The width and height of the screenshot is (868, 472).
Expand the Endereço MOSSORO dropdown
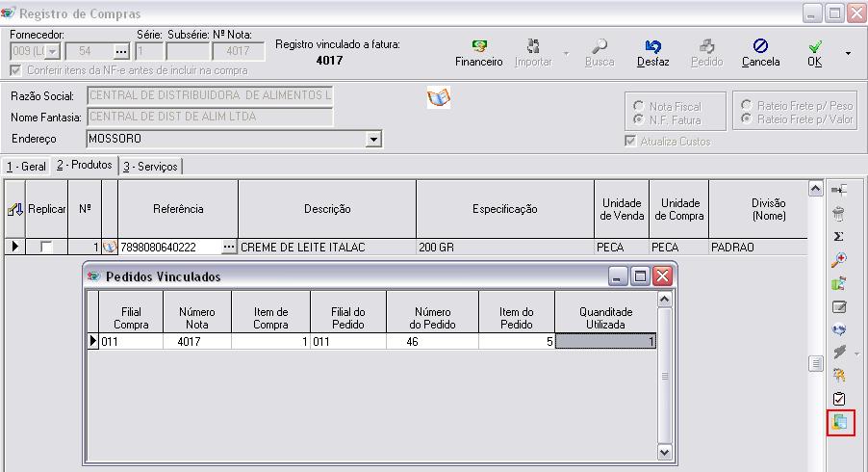pos(373,139)
